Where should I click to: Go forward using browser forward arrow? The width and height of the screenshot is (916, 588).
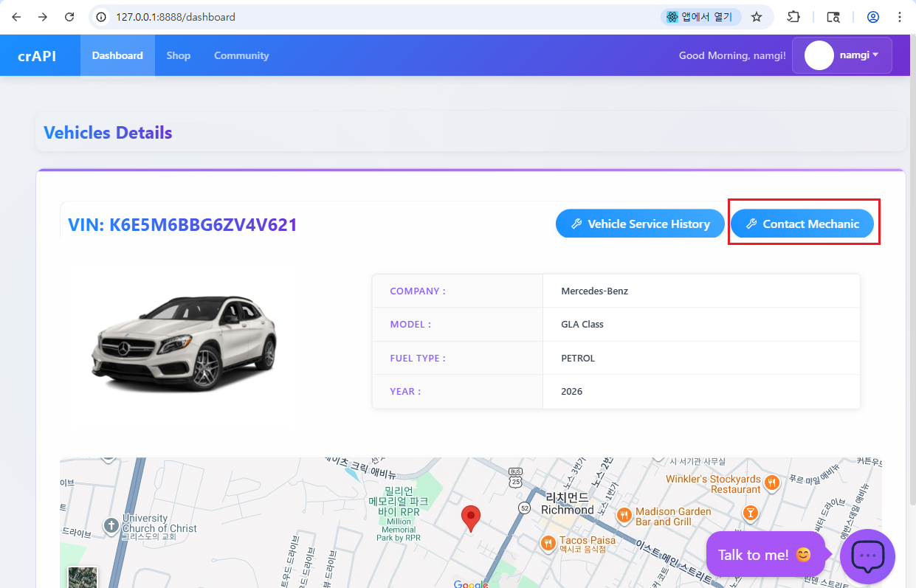pos(43,17)
